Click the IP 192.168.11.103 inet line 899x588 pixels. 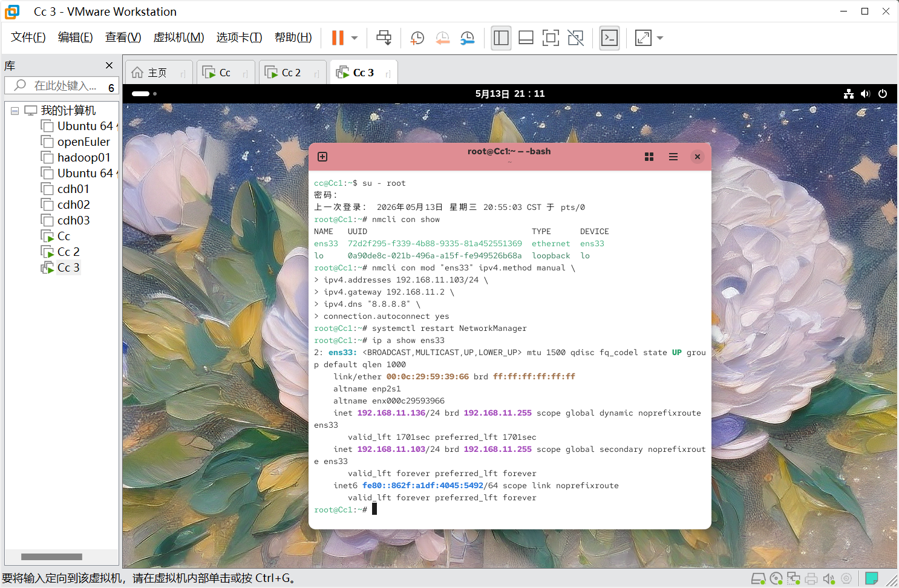click(x=391, y=449)
